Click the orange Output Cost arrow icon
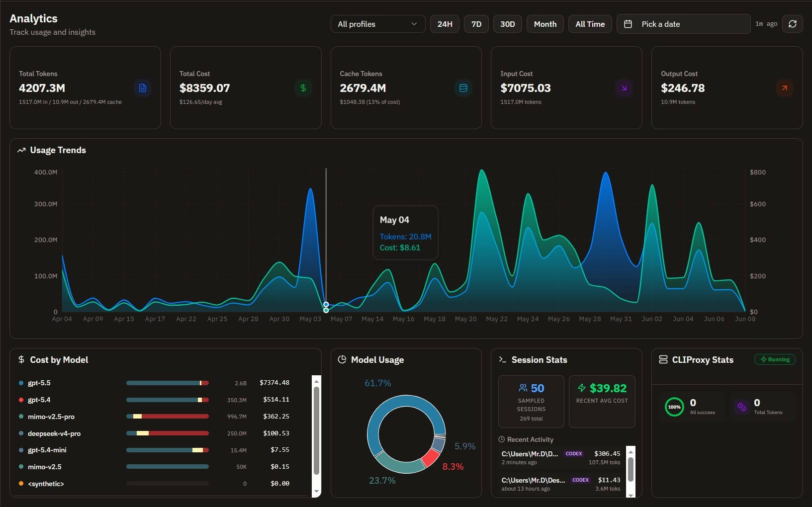Image resolution: width=812 pixels, height=507 pixels. click(785, 88)
